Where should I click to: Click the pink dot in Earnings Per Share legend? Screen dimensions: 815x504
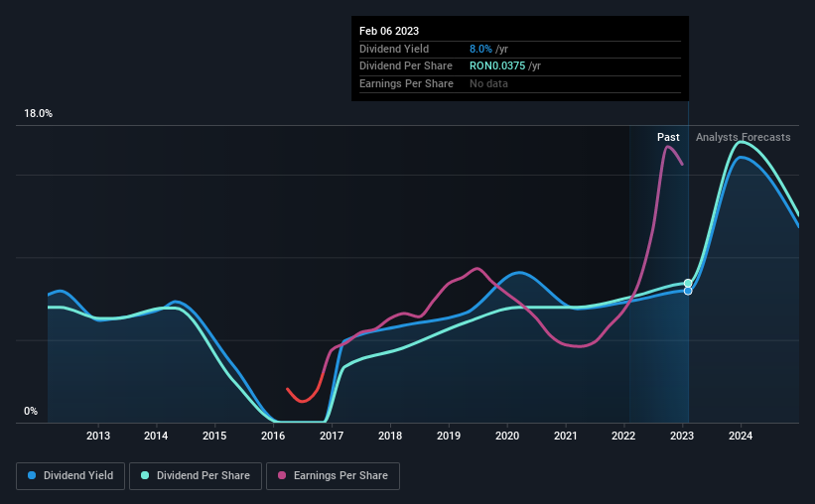pyautogui.click(x=282, y=475)
